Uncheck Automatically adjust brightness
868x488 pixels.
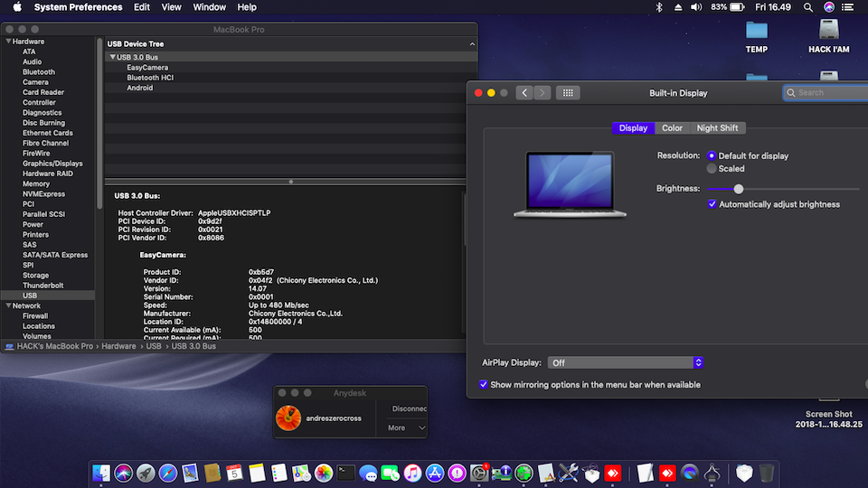(712, 204)
